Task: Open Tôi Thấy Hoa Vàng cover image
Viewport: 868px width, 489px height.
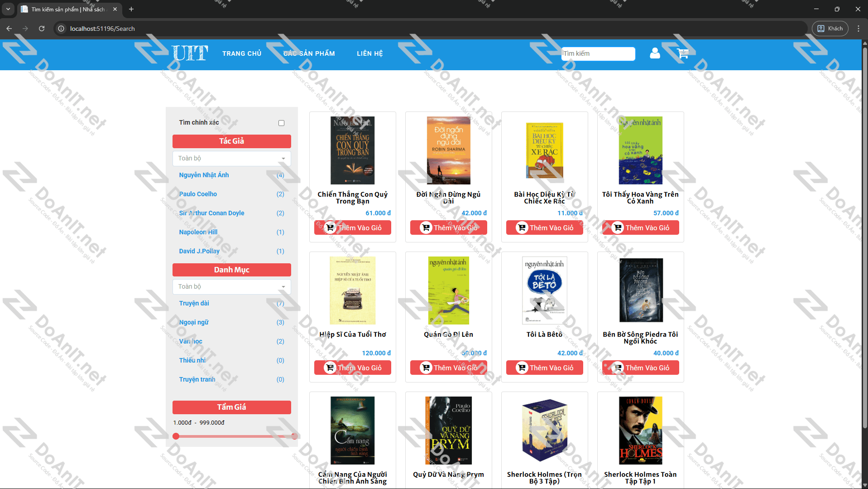Action: (x=641, y=150)
